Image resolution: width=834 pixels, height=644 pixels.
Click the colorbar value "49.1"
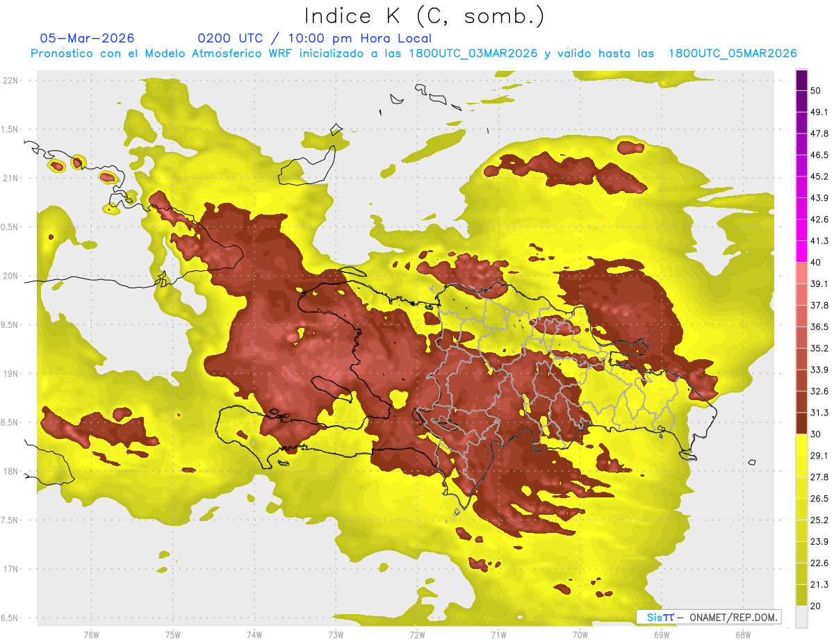click(819, 111)
